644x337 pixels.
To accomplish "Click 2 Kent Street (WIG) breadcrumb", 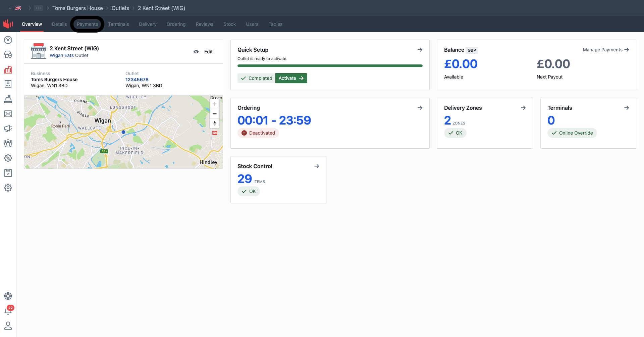I will point(161,8).
